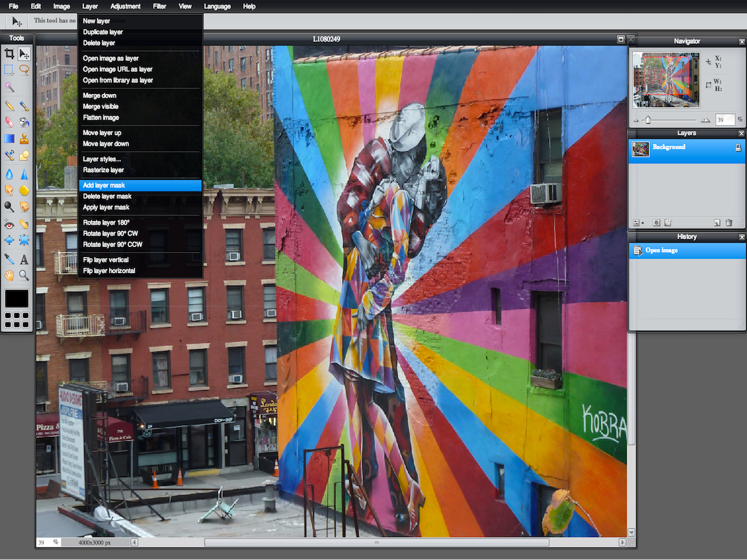
Task: Select the Smudge tool
Action: 9,190
